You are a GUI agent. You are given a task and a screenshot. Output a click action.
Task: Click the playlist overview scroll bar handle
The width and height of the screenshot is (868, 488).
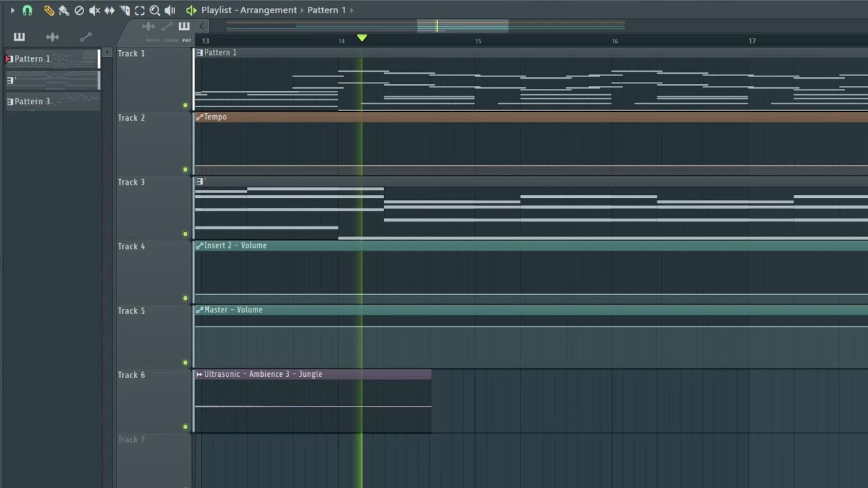[x=462, y=26]
